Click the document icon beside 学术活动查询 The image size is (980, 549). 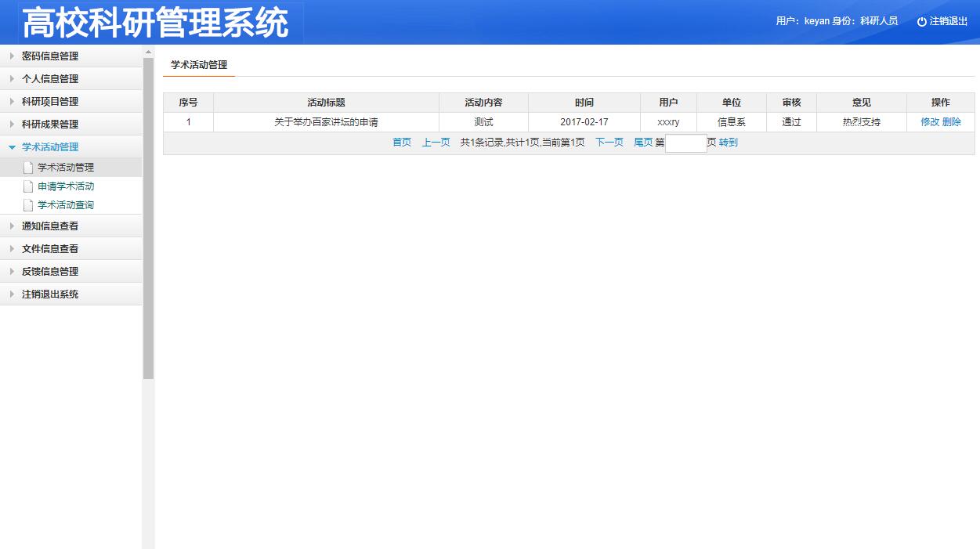(x=27, y=205)
